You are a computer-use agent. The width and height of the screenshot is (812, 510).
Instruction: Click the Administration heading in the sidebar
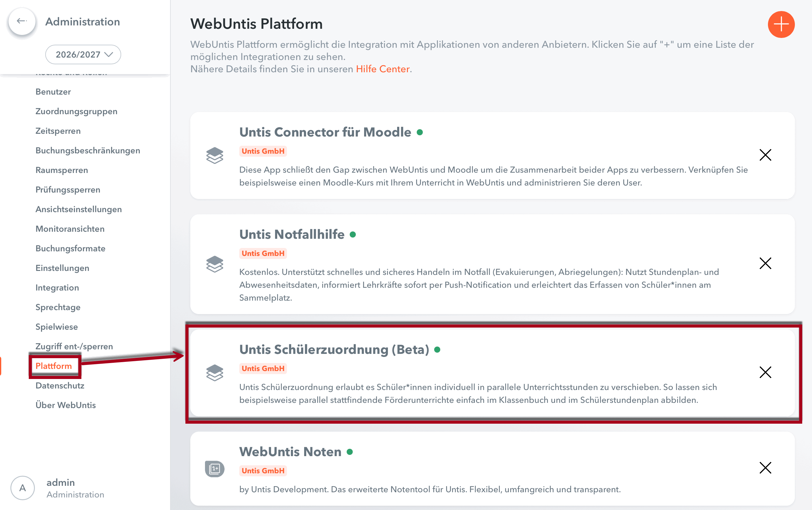tap(83, 22)
